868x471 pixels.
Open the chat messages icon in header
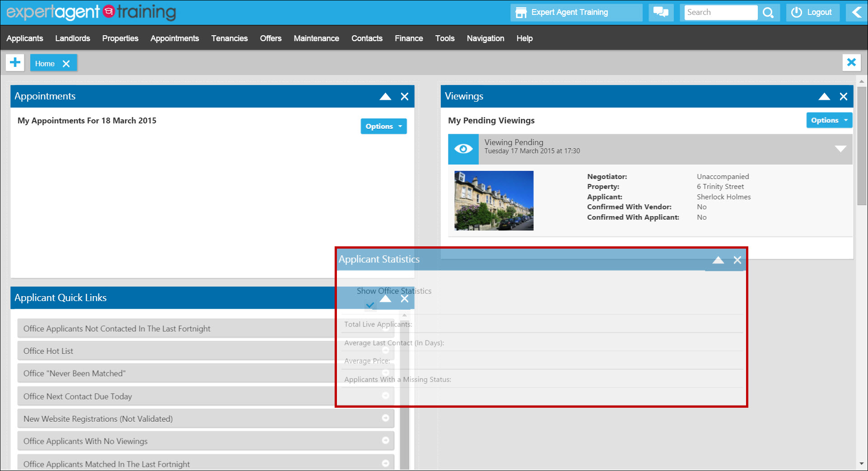pos(661,13)
